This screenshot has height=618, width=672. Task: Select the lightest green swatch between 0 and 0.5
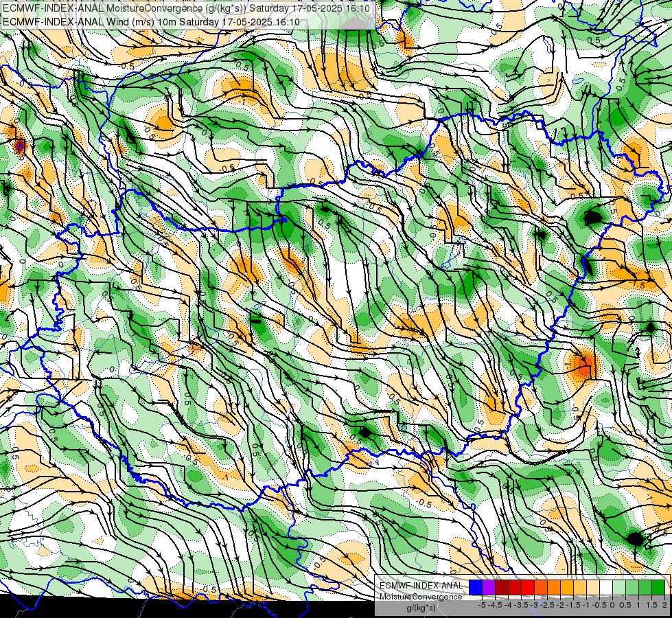619,588
